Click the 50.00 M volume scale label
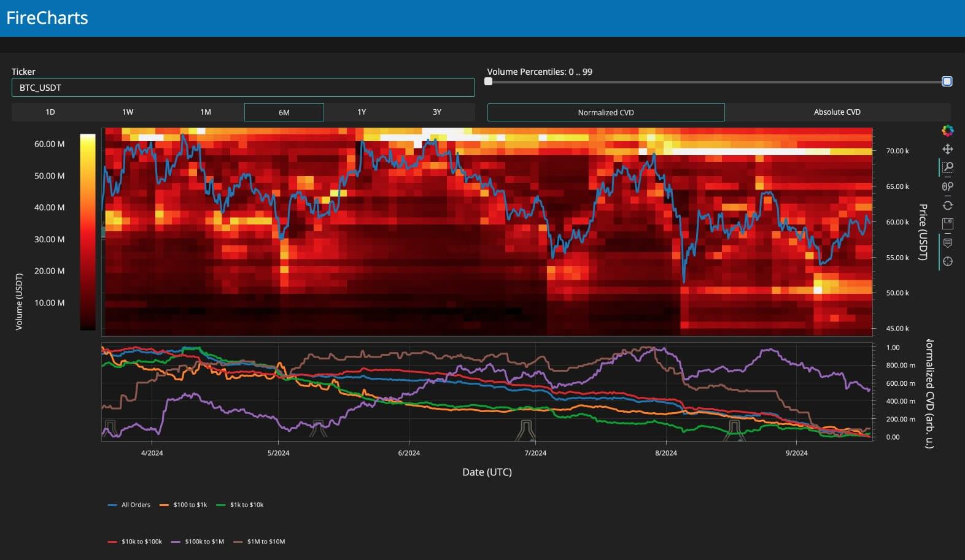The image size is (965, 560). click(x=49, y=176)
